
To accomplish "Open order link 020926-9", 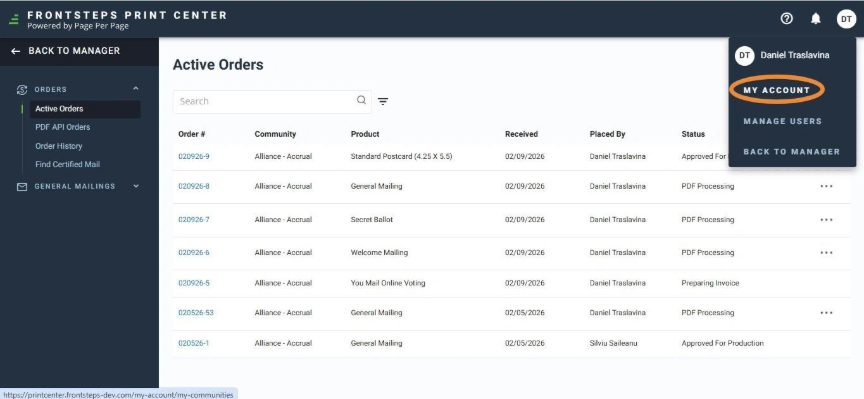I will pyautogui.click(x=193, y=157).
